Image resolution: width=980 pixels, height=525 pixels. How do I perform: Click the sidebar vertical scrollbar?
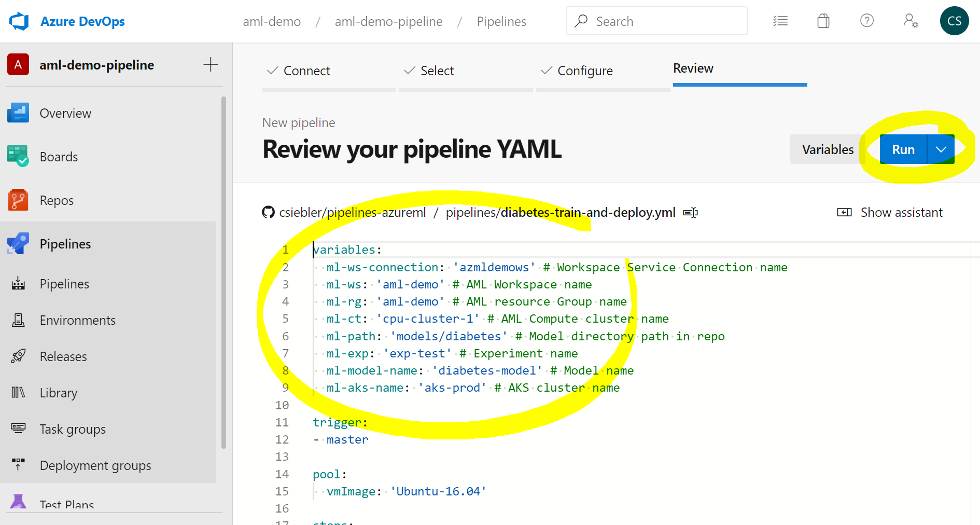[223, 272]
